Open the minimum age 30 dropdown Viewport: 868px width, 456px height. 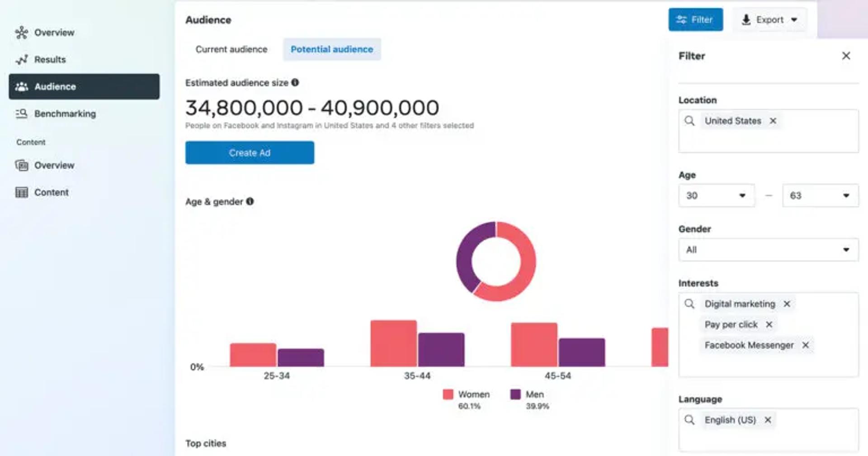717,195
